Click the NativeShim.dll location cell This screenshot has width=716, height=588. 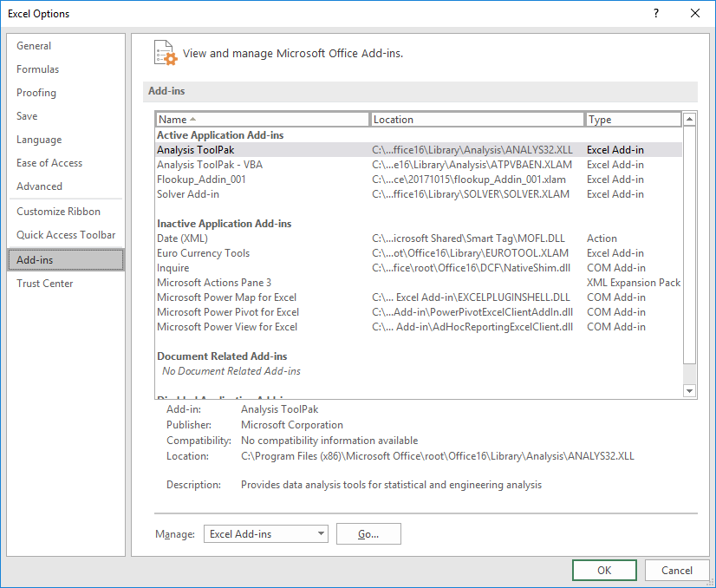click(x=472, y=268)
